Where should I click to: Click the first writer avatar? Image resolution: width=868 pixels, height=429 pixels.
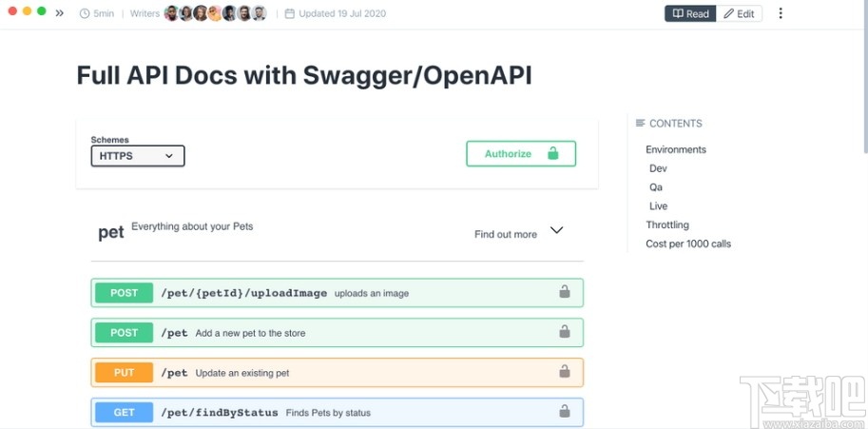coord(171,13)
